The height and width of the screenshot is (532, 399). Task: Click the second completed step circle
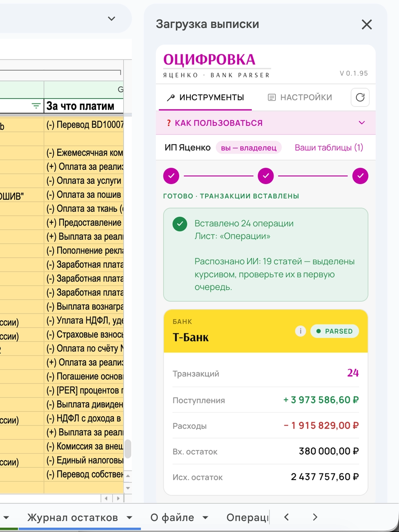point(266,176)
